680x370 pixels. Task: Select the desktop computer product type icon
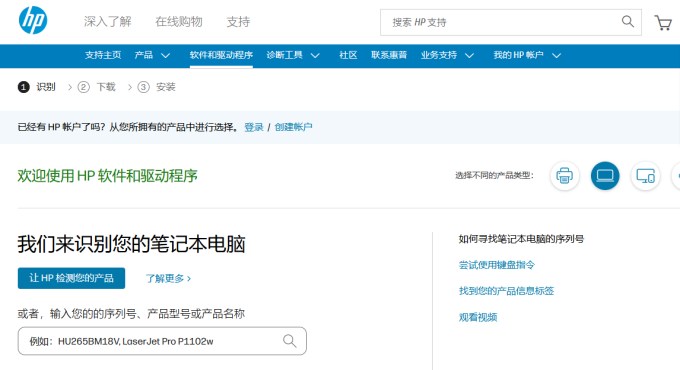tap(645, 176)
